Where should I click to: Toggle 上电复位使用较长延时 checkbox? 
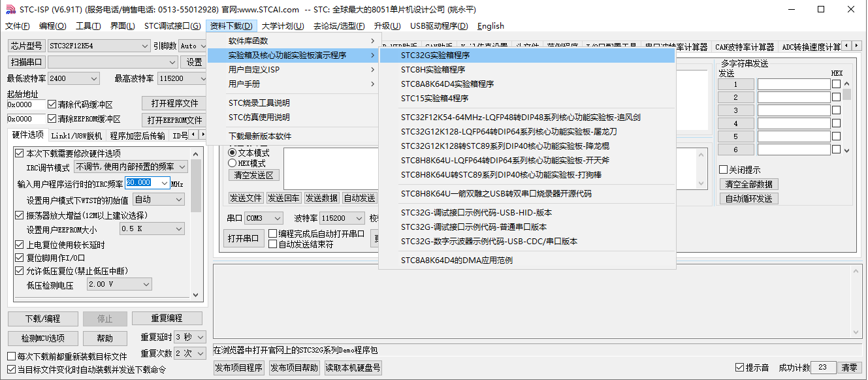(19, 245)
